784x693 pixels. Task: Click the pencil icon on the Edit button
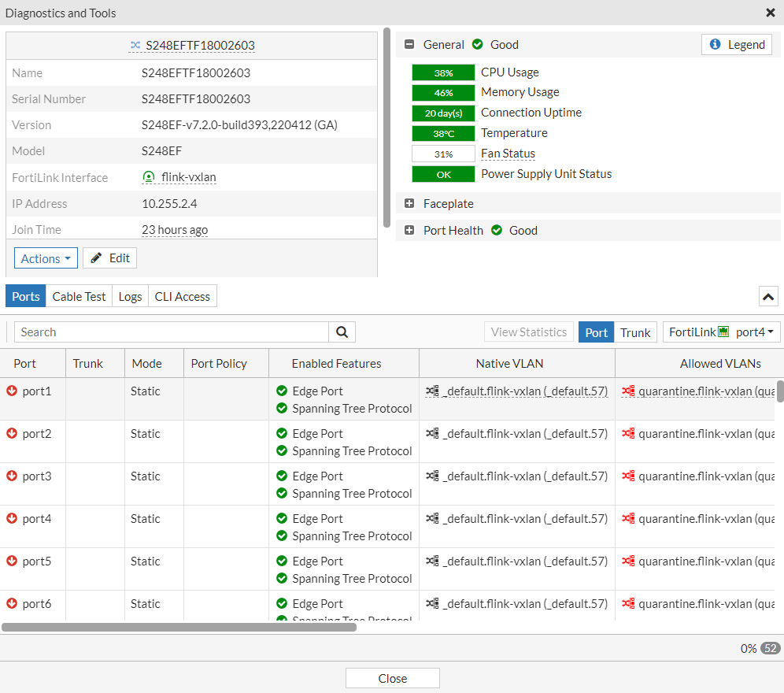click(98, 258)
